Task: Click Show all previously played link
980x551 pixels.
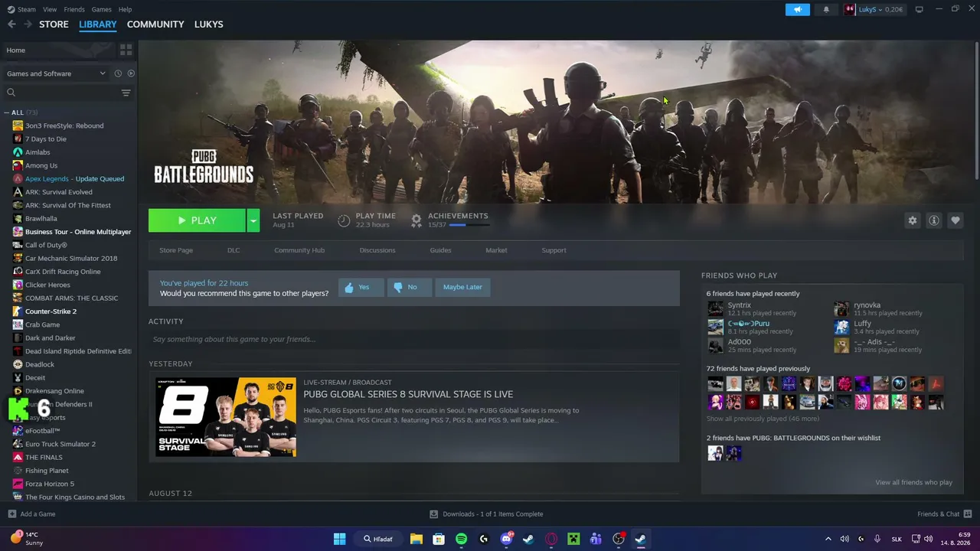Action: pyautogui.click(x=763, y=419)
